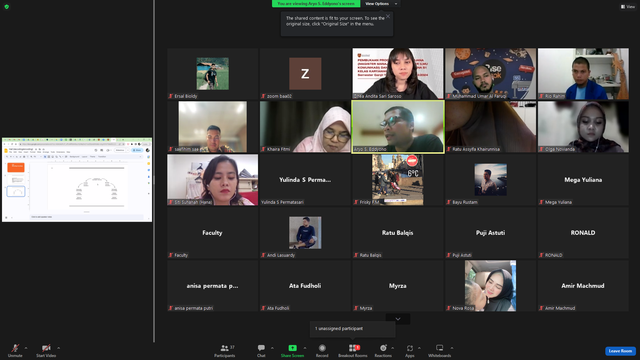The width and height of the screenshot is (640, 360).
Task: Select Siti Sufanah's video tile
Action: pyautogui.click(x=213, y=180)
